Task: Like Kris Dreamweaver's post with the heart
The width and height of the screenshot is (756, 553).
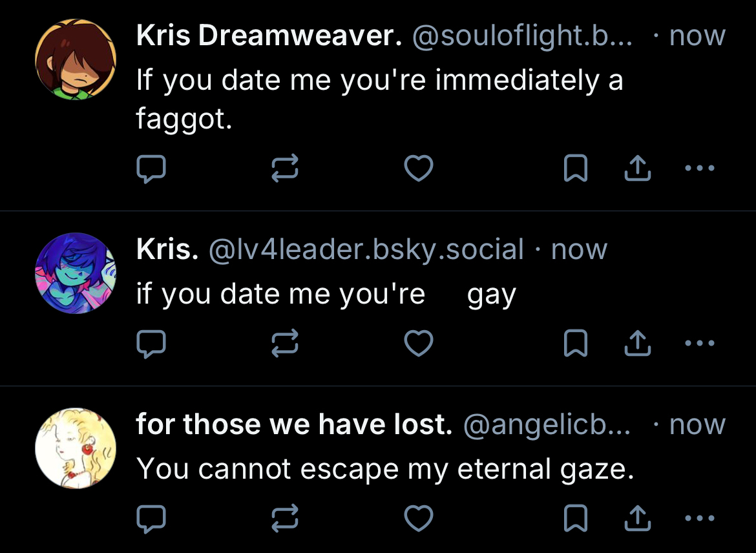Action: [418, 169]
